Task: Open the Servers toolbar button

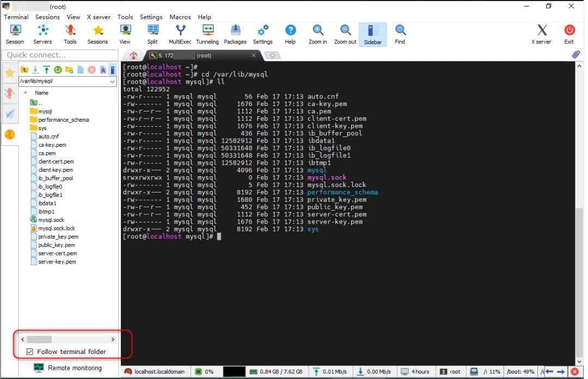Action: pyautogui.click(x=42, y=34)
